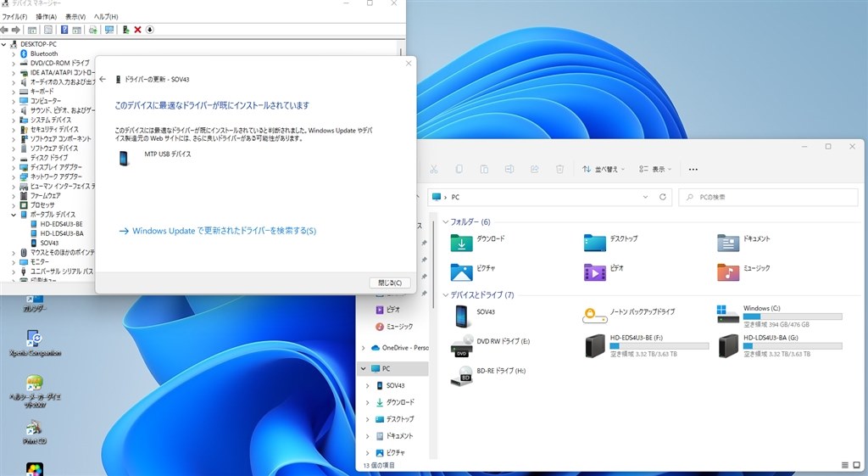
Task: Expand SOV43 under PC in navigation pane
Action: coord(368,386)
